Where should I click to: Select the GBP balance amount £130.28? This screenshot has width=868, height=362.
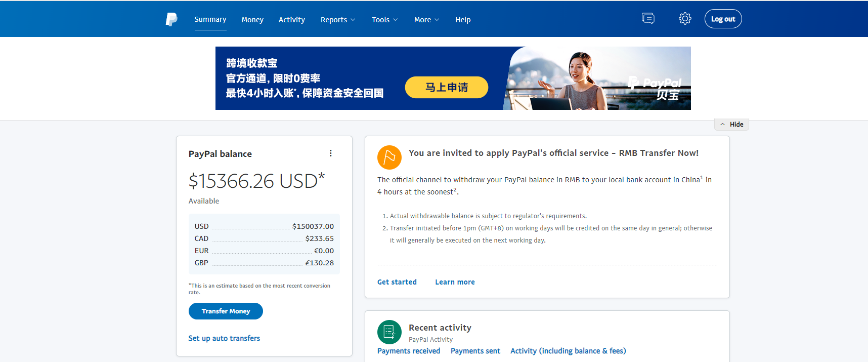(320, 263)
